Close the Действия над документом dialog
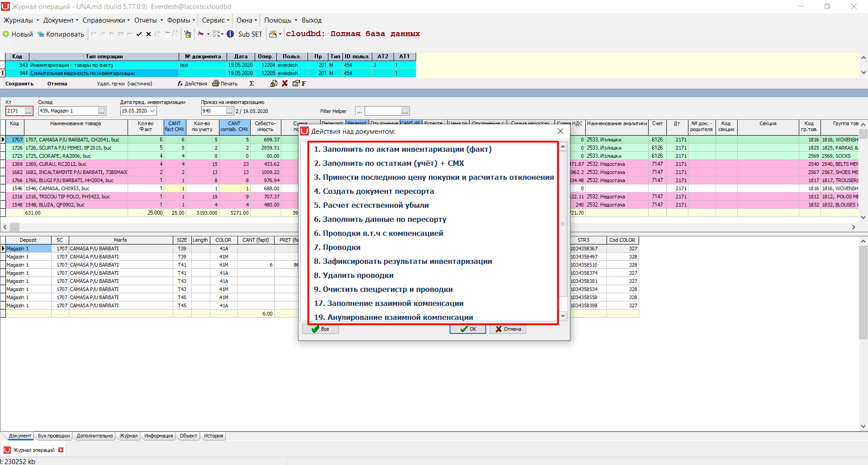The image size is (868, 465). pyautogui.click(x=560, y=131)
